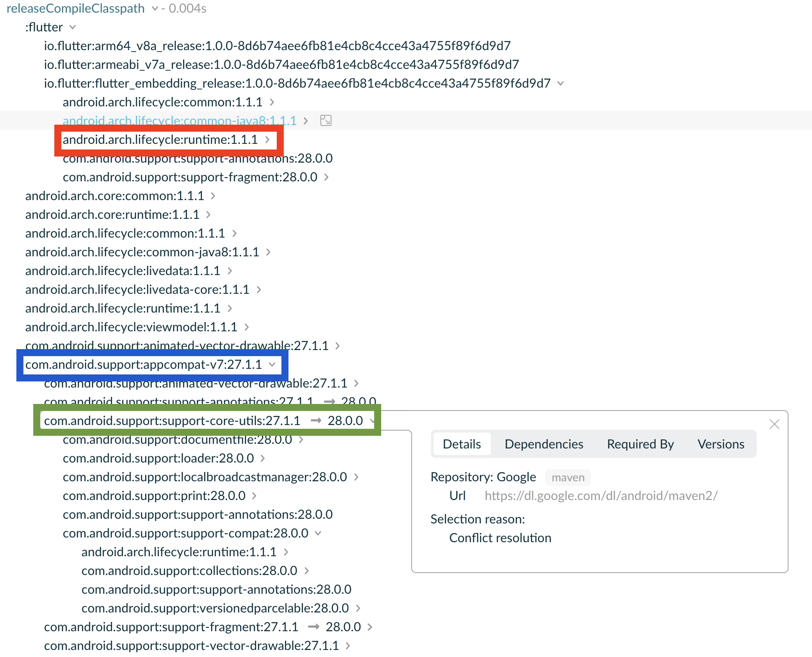
Task: View the Versions tab
Action: (x=721, y=444)
